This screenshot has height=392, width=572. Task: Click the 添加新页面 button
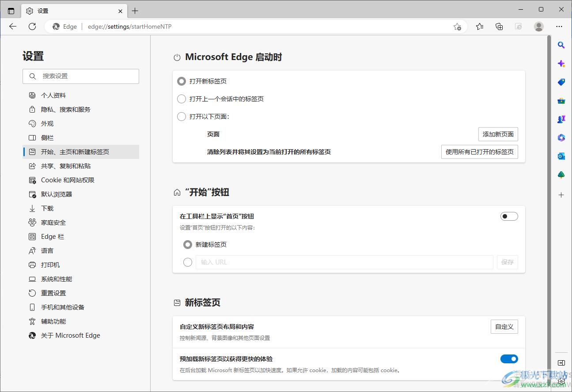point(498,134)
